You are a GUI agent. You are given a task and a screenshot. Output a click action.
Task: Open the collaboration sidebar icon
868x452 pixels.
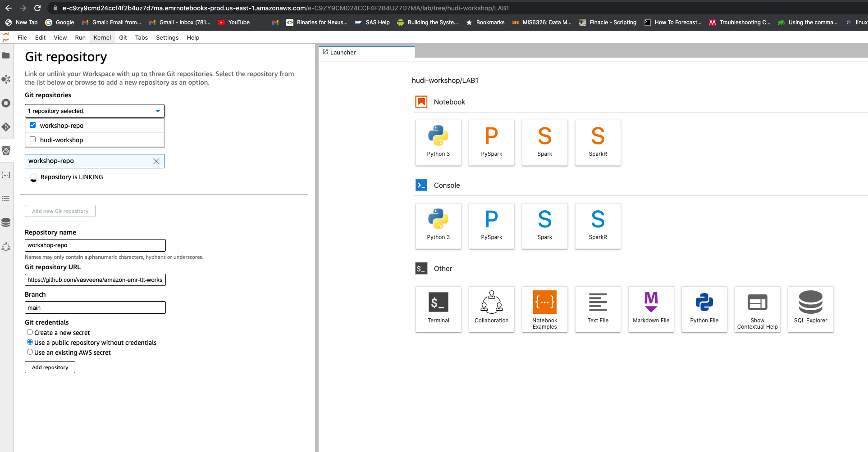pos(6,246)
